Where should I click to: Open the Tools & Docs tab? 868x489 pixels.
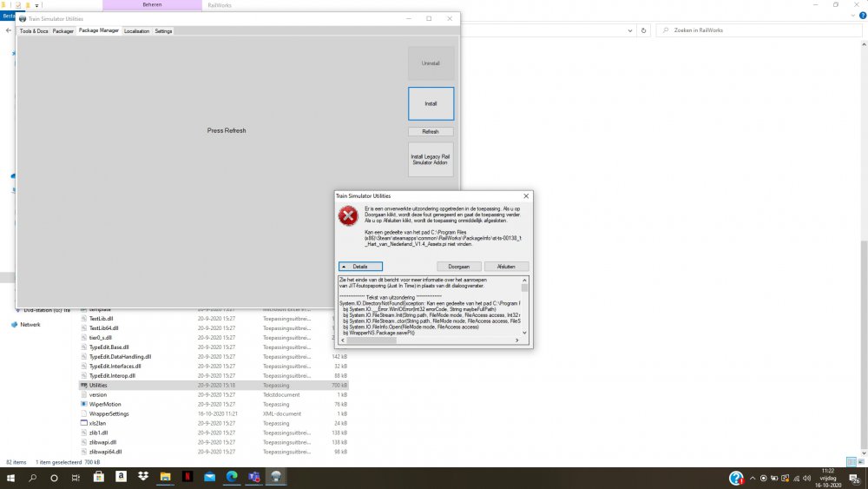point(34,31)
